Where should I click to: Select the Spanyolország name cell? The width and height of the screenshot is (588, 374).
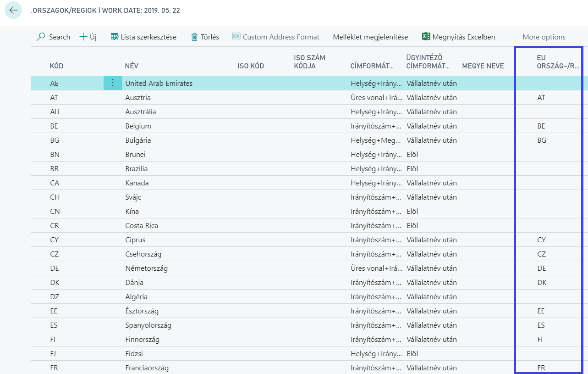click(148, 325)
